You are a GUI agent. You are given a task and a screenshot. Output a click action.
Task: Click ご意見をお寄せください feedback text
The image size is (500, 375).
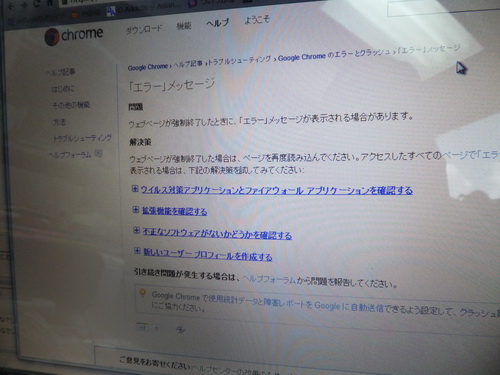(155, 364)
